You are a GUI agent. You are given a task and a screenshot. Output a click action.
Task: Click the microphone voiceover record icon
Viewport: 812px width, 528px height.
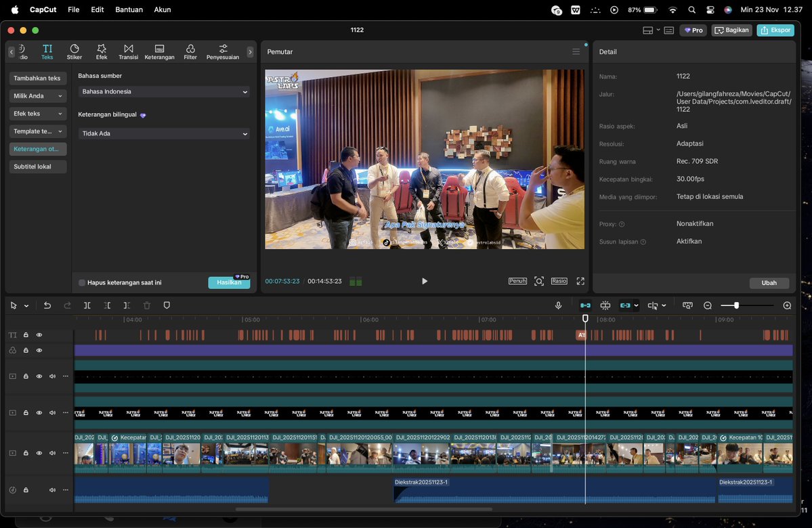tap(558, 305)
